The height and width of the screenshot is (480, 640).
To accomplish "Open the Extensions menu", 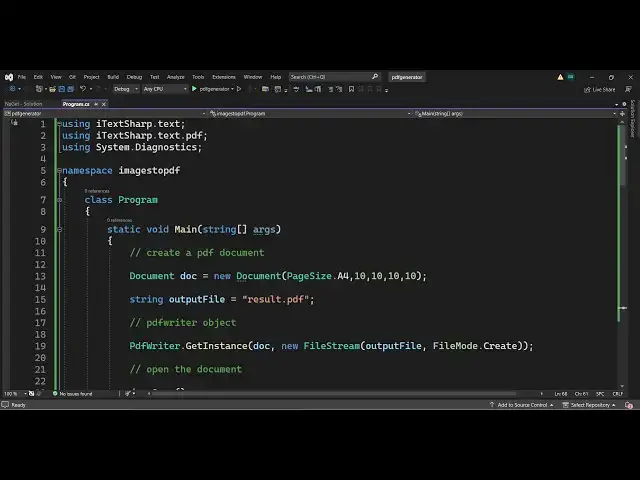I will tap(224, 77).
